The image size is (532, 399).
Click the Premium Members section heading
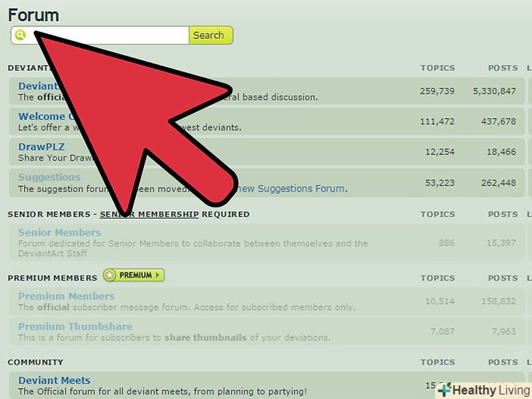pyautogui.click(x=53, y=278)
